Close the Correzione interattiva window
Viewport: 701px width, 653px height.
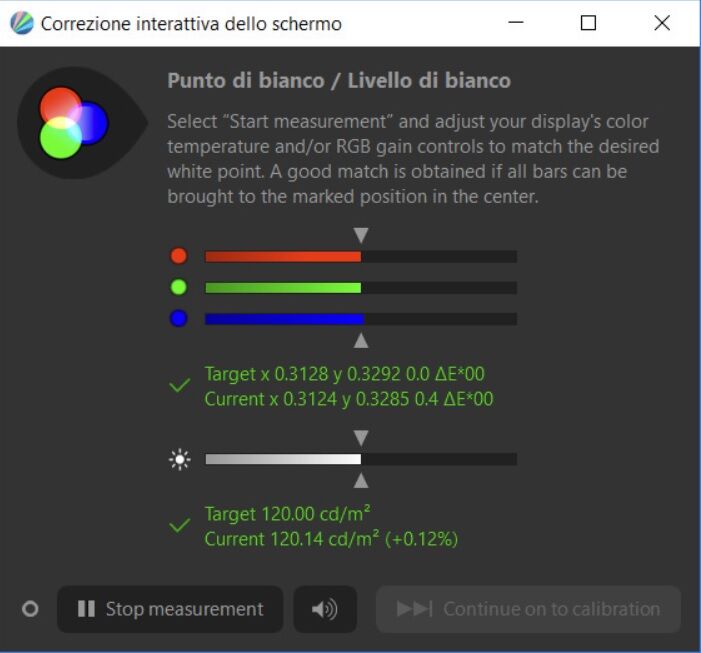point(662,23)
